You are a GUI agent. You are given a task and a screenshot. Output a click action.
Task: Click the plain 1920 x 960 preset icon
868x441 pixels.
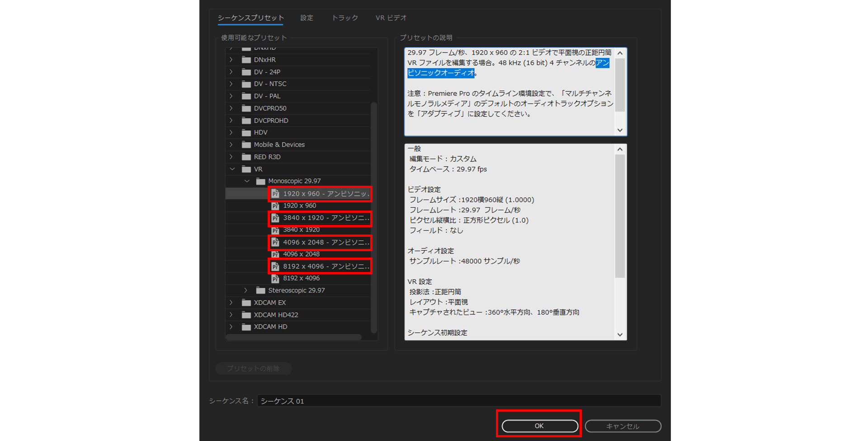pos(275,206)
